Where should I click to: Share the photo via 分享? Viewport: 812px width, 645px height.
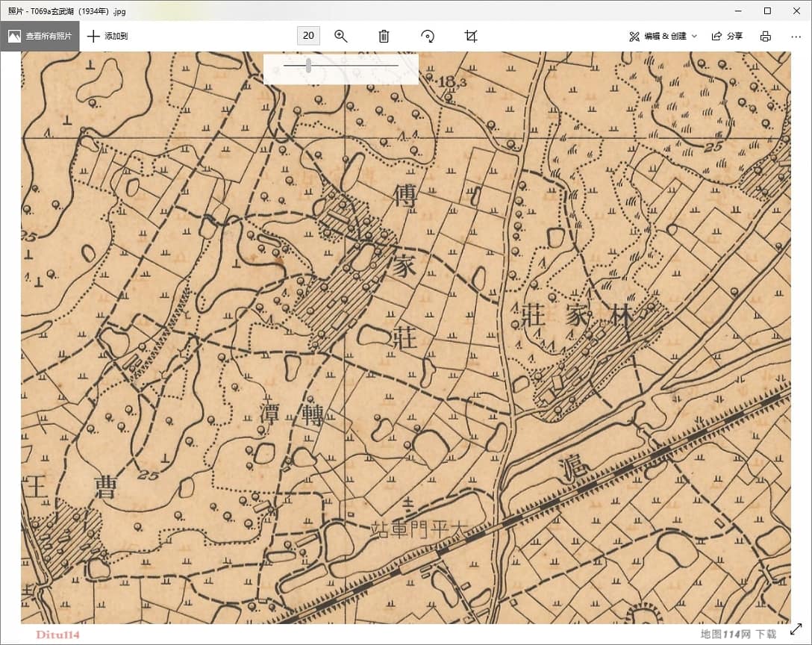tap(727, 36)
